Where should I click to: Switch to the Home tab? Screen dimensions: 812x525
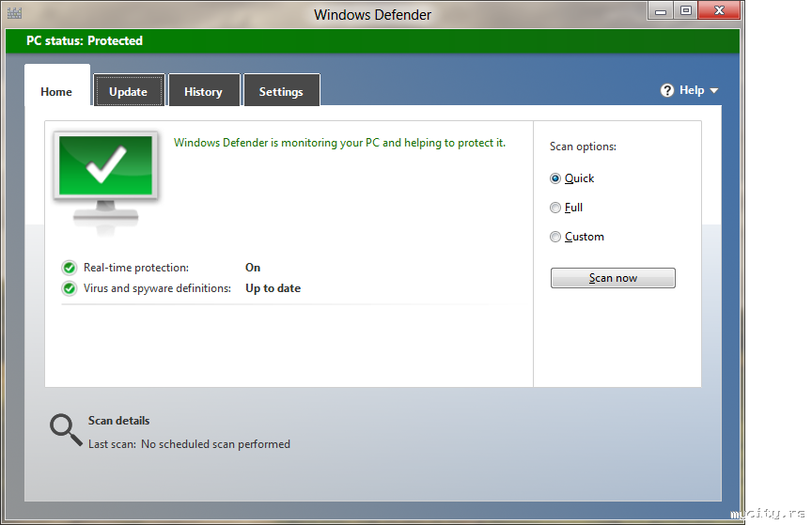click(57, 85)
